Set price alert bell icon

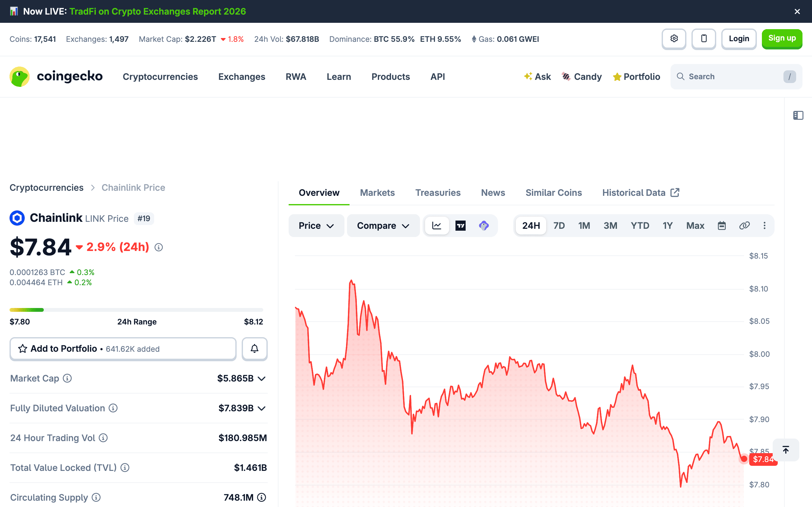click(x=255, y=349)
